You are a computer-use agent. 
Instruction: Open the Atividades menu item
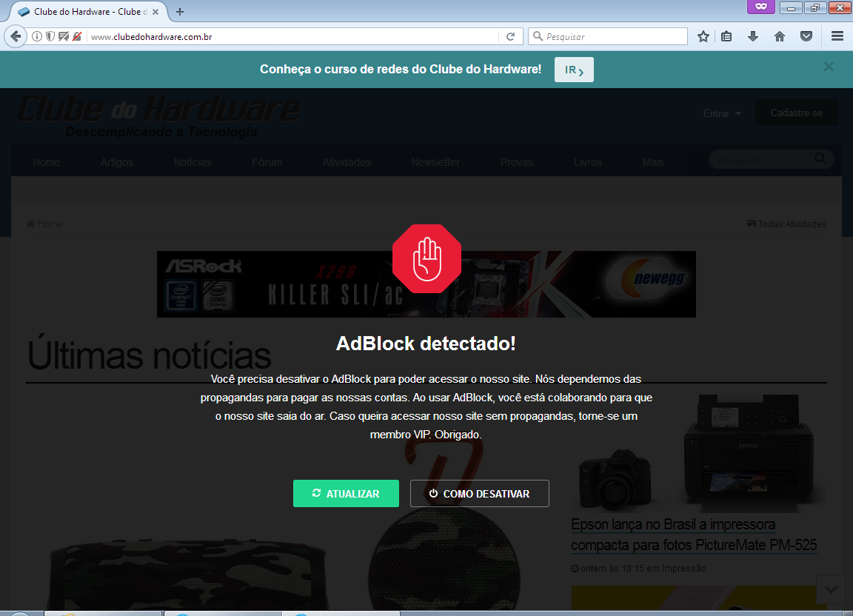coord(347,162)
